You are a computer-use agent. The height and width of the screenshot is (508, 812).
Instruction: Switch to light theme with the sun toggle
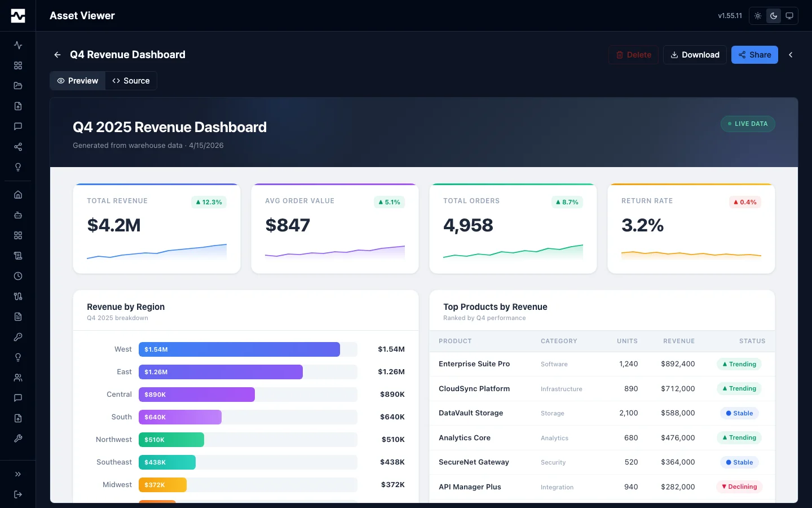[x=758, y=16]
